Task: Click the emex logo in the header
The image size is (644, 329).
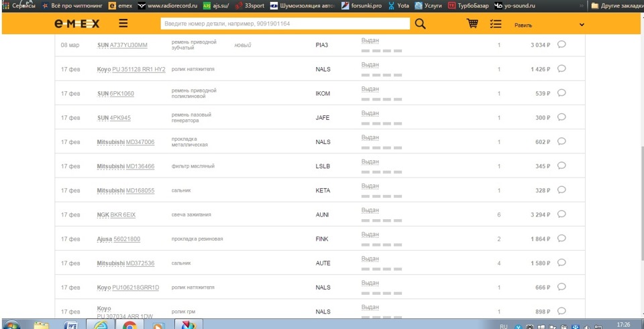Action: (x=76, y=24)
